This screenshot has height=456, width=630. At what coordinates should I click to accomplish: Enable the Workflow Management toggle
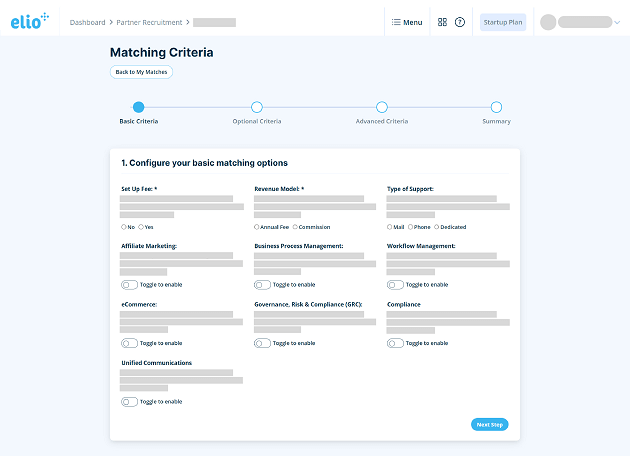[x=395, y=285]
